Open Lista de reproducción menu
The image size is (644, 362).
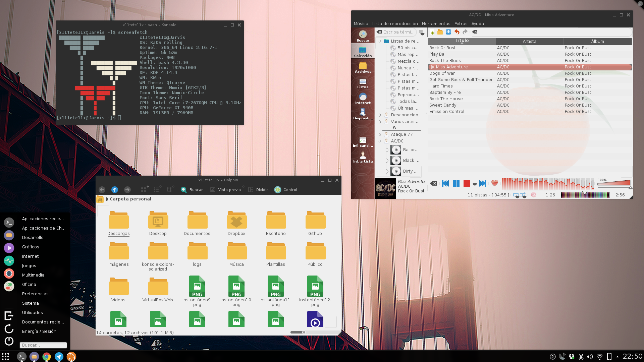click(x=395, y=24)
